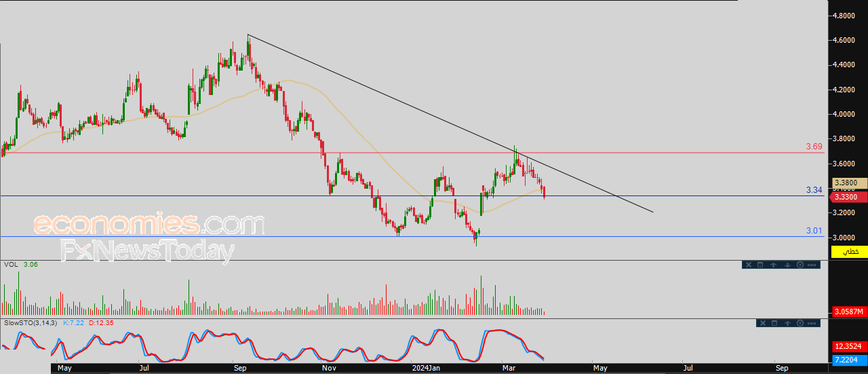Move the VOL panel down

click(x=787, y=265)
